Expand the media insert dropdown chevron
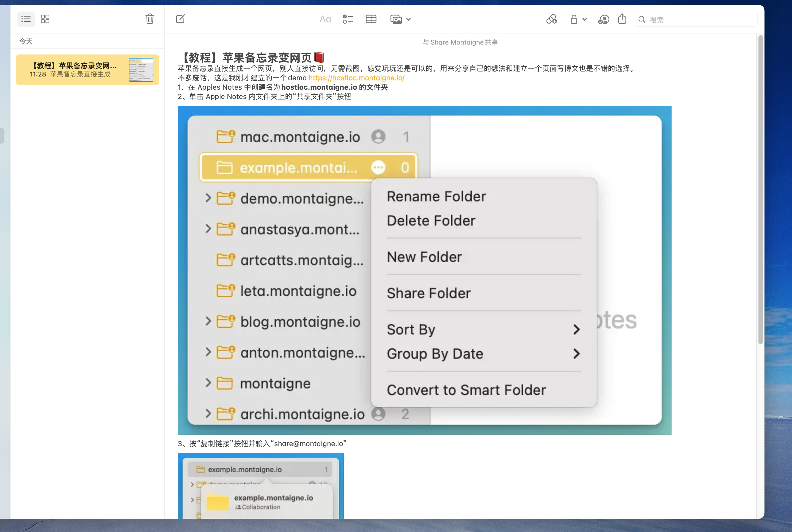Screen dimensions: 792x532 point(408,19)
